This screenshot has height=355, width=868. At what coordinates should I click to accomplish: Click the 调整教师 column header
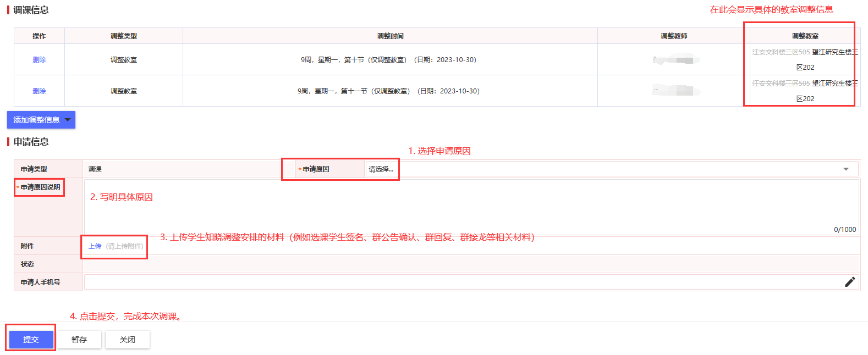coord(674,36)
